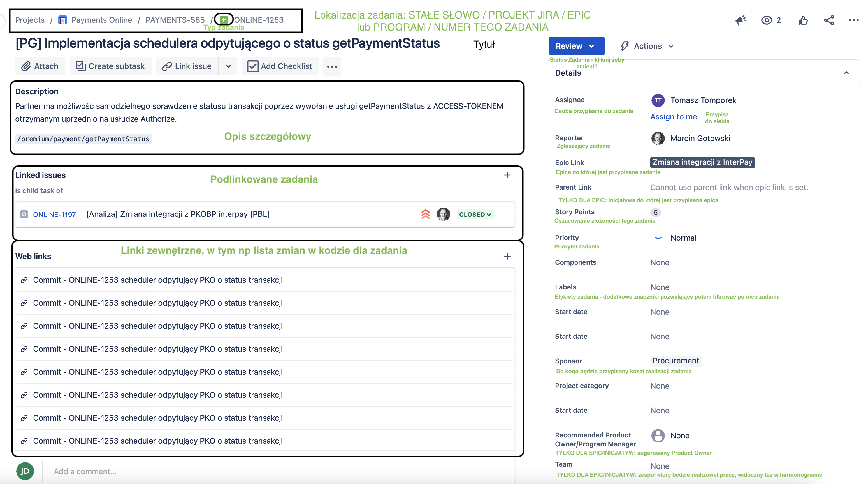Toggle watching the issue with the eye icon

pyautogui.click(x=768, y=20)
